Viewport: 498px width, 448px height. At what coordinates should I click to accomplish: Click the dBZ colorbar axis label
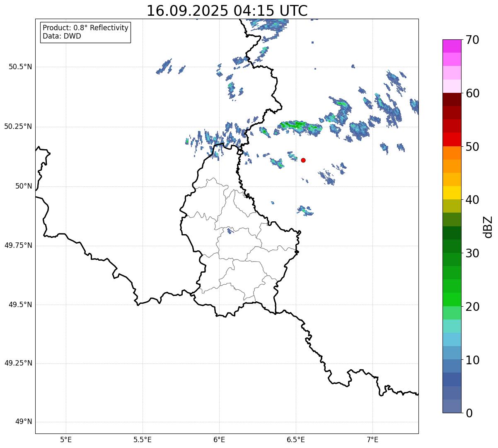coord(488,226)
